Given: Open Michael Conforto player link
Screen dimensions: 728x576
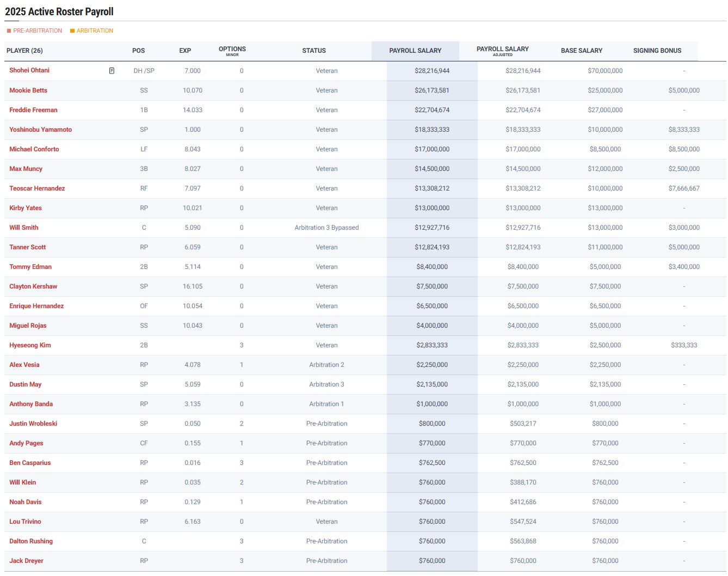Looking at the screenshot, I should [x=34, y=149].
